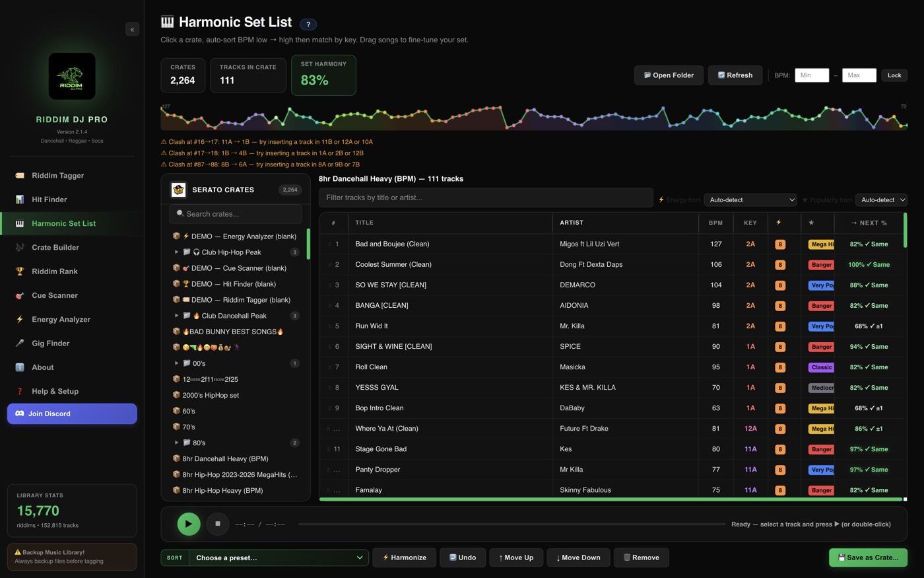Focus the BPM Max field
Image resolution: width=924 pixels, height=578 pixels.
859,75
